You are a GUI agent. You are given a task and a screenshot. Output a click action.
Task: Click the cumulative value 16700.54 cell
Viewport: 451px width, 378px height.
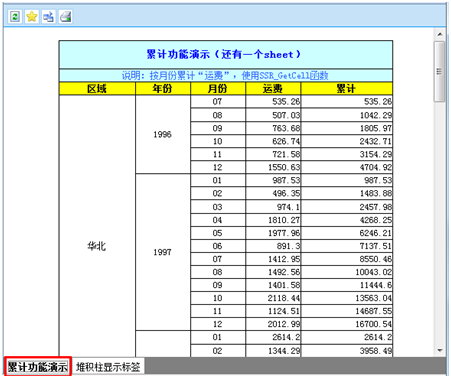pyautogui.click(x=347, y=324)
